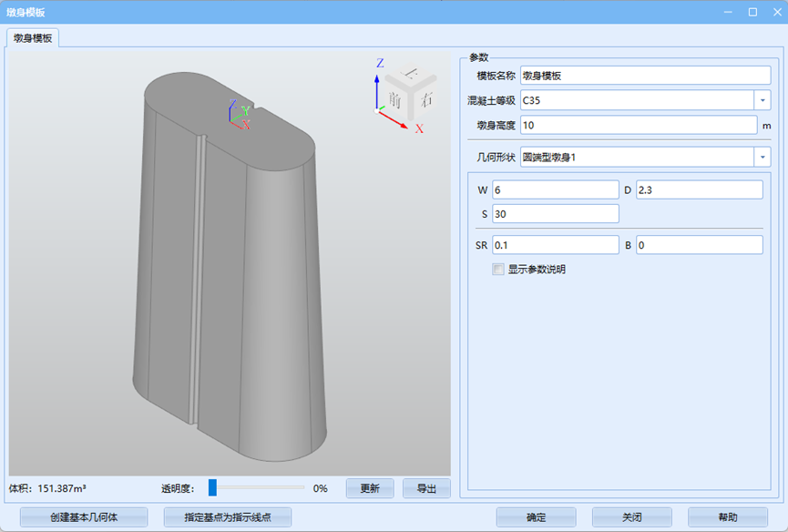Expand the 几何形状 dropdown
The image size is (788, 532).
point(762,158)
